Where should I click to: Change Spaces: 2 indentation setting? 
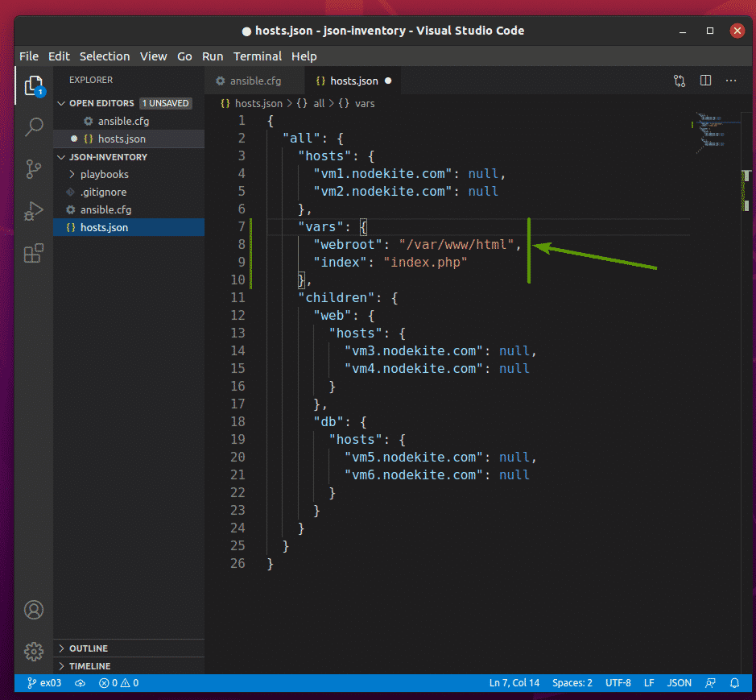[572, 682]
